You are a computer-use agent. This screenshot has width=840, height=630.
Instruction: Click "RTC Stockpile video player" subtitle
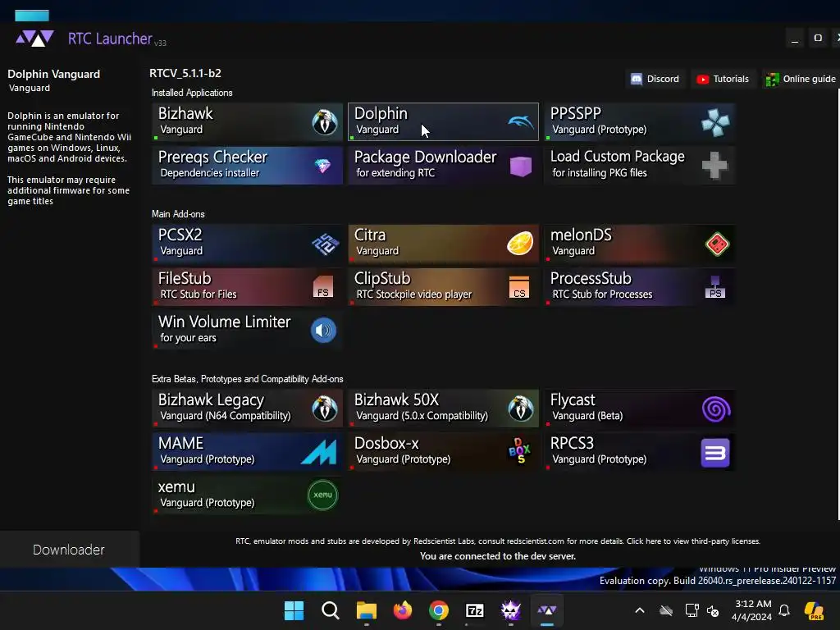click(414, 294)
